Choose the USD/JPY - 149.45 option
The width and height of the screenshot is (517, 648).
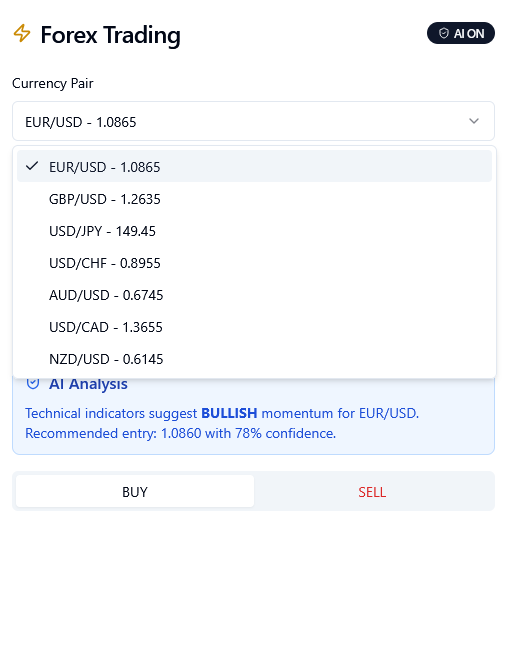click(x=254, y=231)
